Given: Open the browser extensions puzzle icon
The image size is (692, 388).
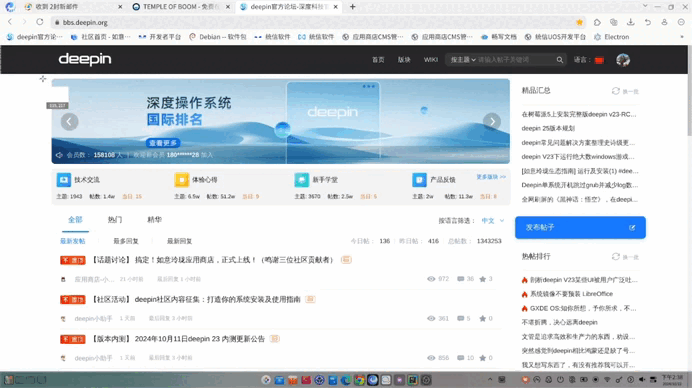Looking at the screenshot, I should pyautogui.click(x=597, y=22).
